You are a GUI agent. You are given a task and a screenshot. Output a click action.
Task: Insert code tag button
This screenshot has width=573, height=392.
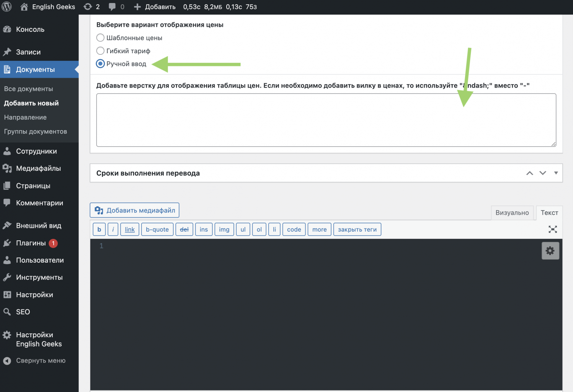(x=294, y=229)
